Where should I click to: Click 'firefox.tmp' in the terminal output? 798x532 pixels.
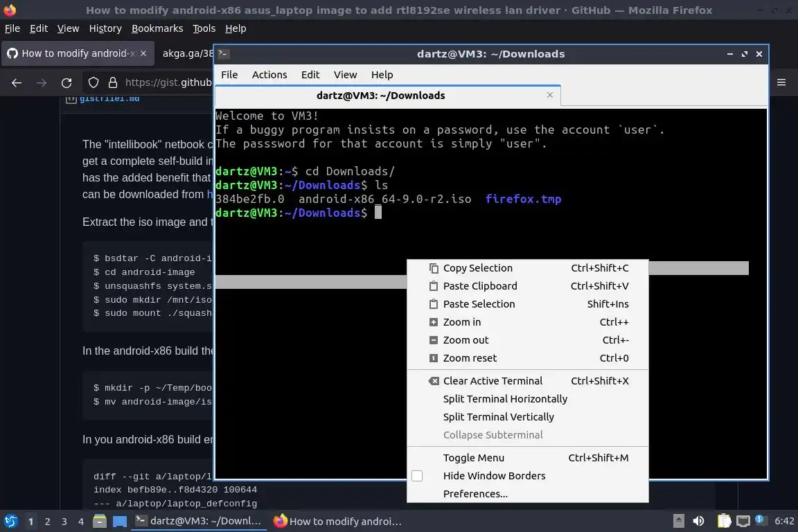click(x=523, y=199)
